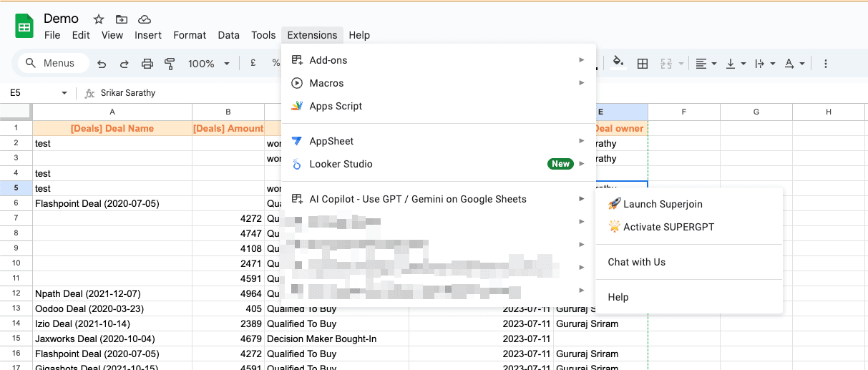The image size is (868, 370).
Task: Click the merge cells icon
Action: pyautogui.click(x=666, y=64)
